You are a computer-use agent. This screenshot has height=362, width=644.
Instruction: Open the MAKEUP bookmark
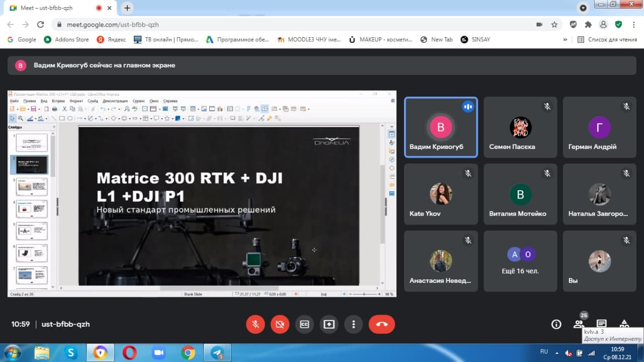[380, 39]
